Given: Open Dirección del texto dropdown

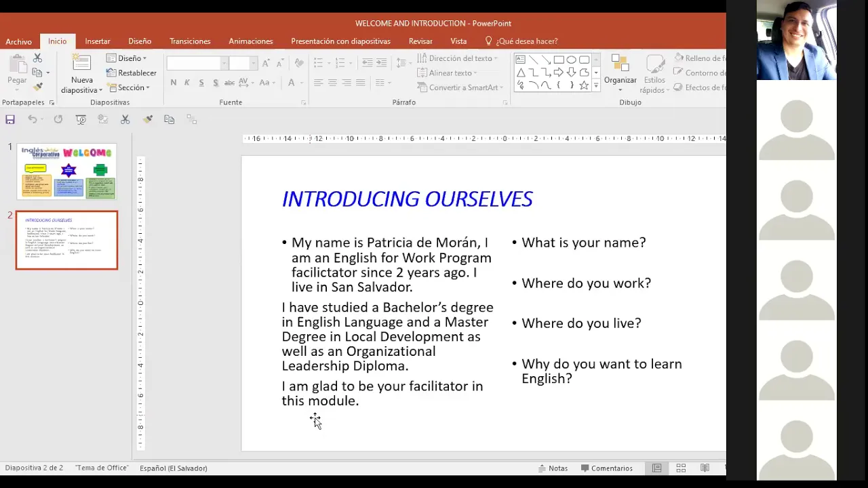Looking at the screenshot, I should coord(457,58).
